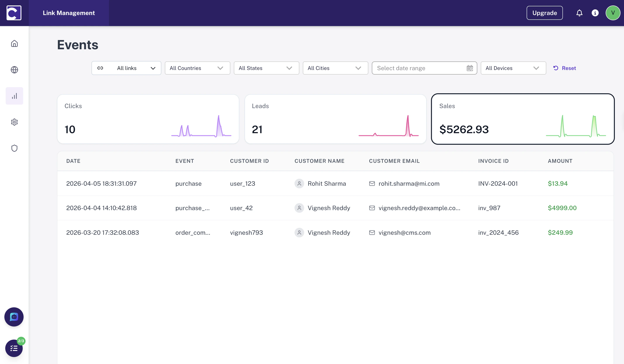Open the 2/3 onboarding checklist button
Viewport: 624px width, 364px height.
click(14, 348)
